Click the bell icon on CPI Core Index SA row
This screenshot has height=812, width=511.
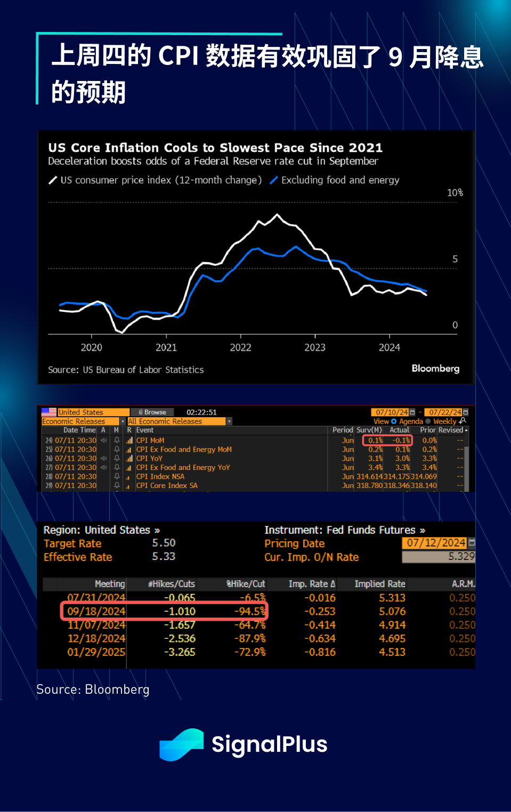tap(117, 486)
